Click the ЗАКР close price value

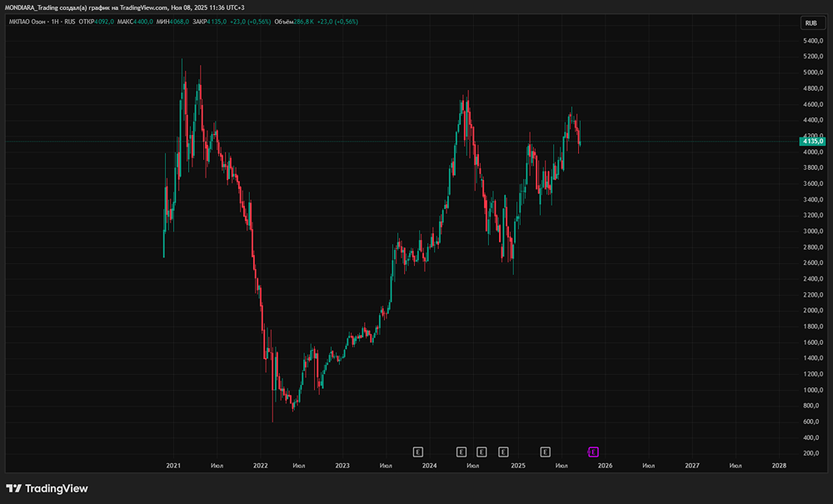218,22
